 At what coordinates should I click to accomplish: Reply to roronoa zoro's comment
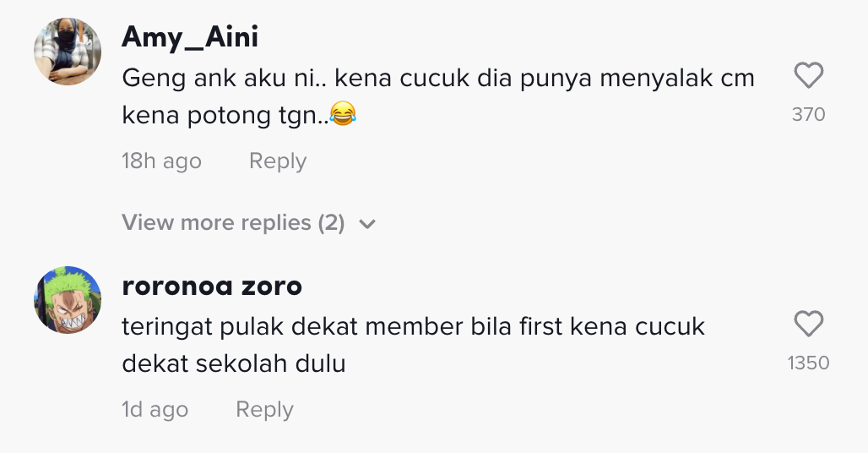(263, 410)
